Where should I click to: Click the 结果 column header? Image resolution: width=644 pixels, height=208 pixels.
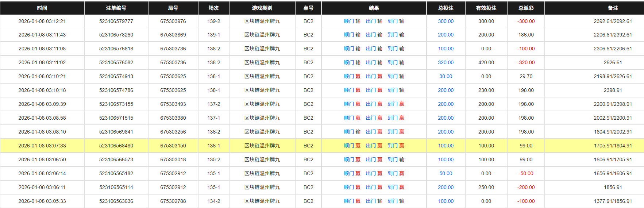(374, 8)
